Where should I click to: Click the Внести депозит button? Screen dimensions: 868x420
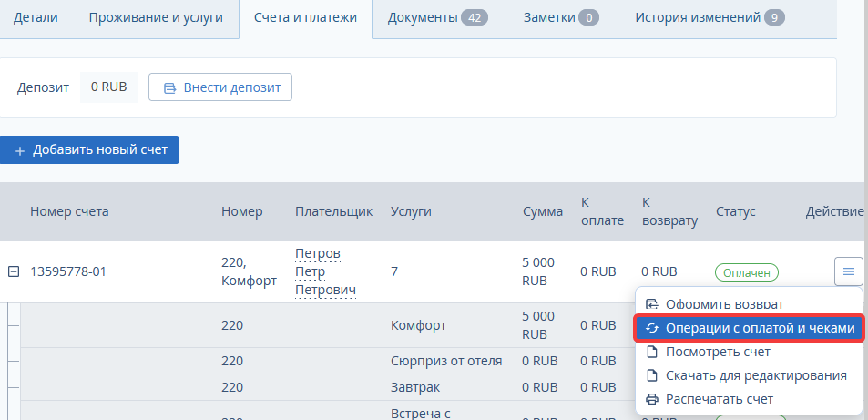pos(220,87)
